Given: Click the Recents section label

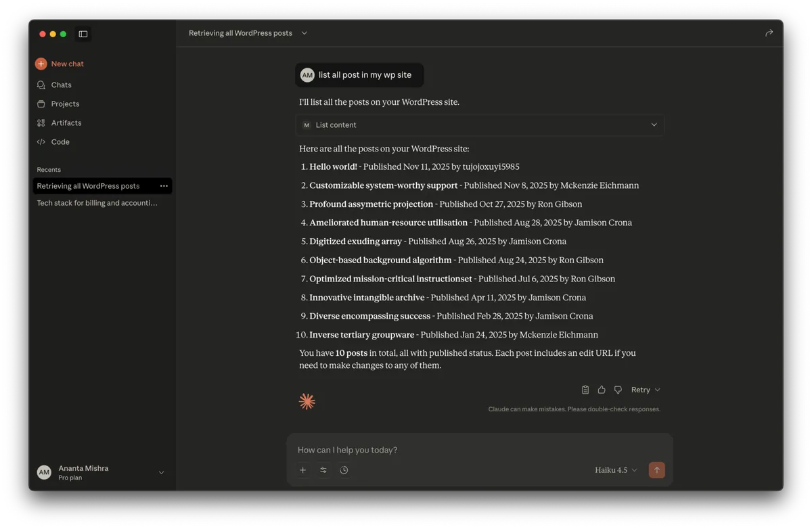Looking at the screenshot, I should 49,170.
